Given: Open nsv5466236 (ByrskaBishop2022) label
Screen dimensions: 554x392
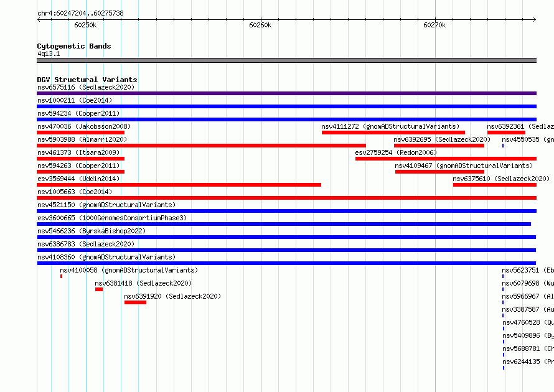Looking at the screenshot, I should 92,231.
